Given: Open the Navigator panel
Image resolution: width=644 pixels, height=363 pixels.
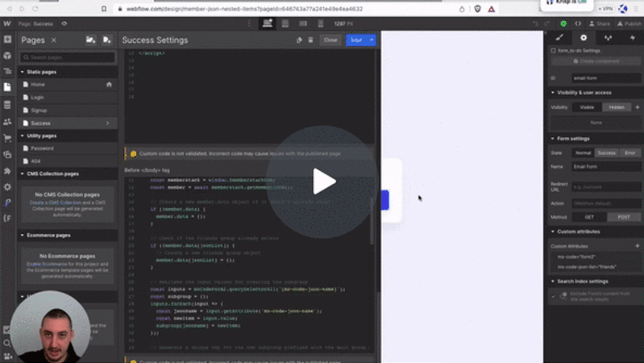Looking at the screenshot, I should point(7,71).
